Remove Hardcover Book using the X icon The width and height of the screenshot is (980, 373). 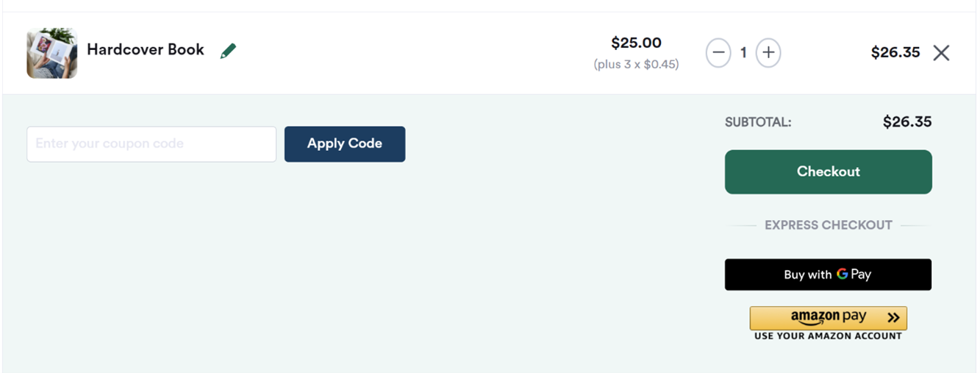tap(941, 53)
